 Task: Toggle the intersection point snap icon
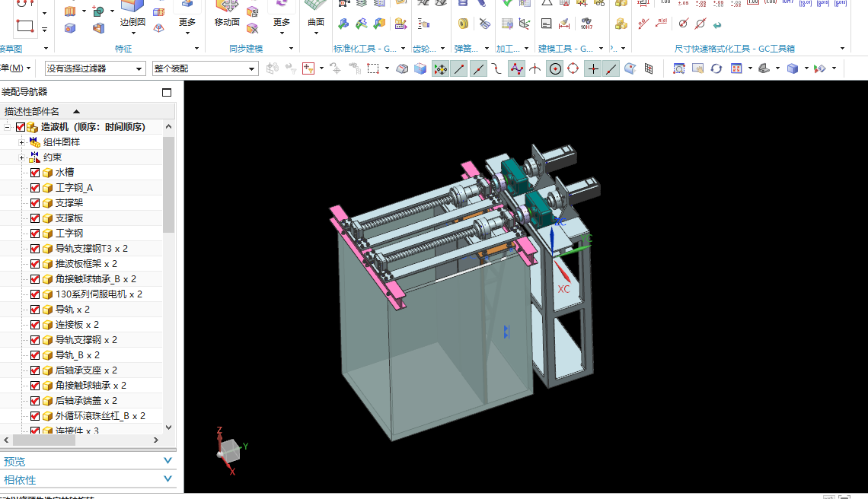[x=593, y=68]
